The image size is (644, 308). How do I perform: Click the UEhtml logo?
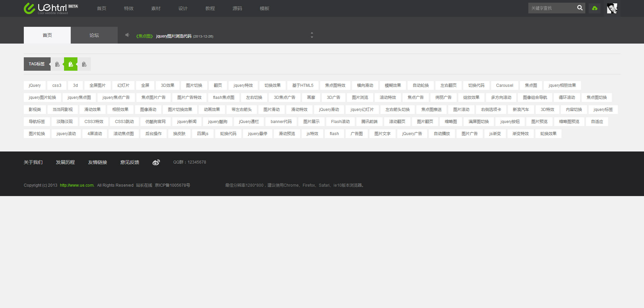tap(50, 8)
